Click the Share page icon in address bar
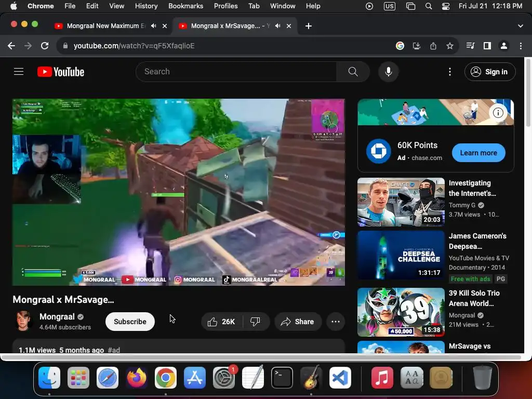Viewport: 532px width, 399px height. tap(433, 46)
